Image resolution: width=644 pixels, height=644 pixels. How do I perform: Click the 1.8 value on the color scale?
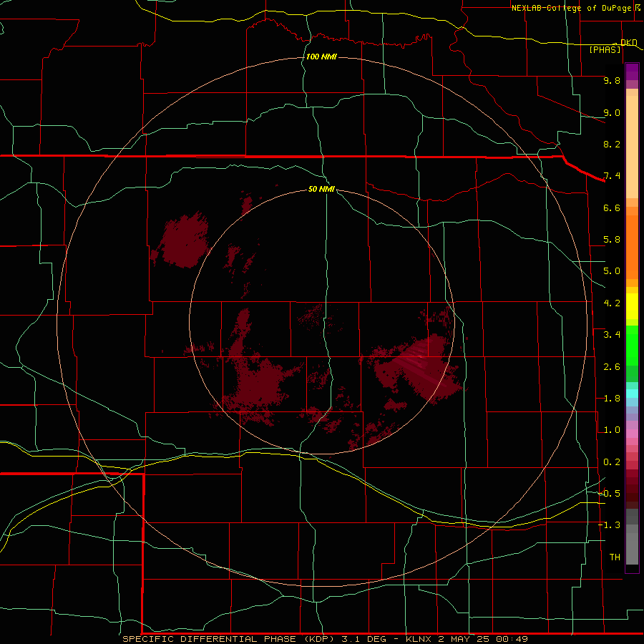pos(612,399)
